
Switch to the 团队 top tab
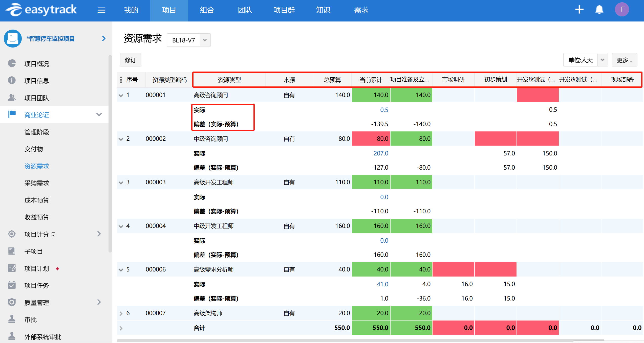click(245, 10)
